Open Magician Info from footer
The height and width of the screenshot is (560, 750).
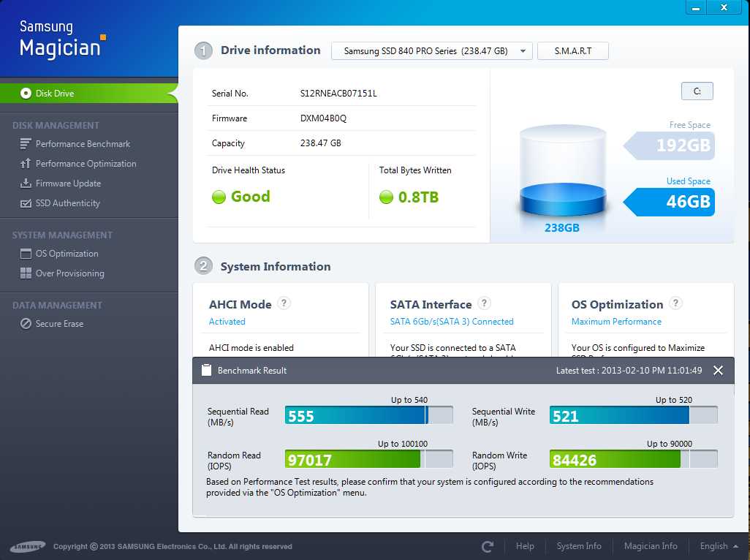pyautogui.click(x=651, y=546)
